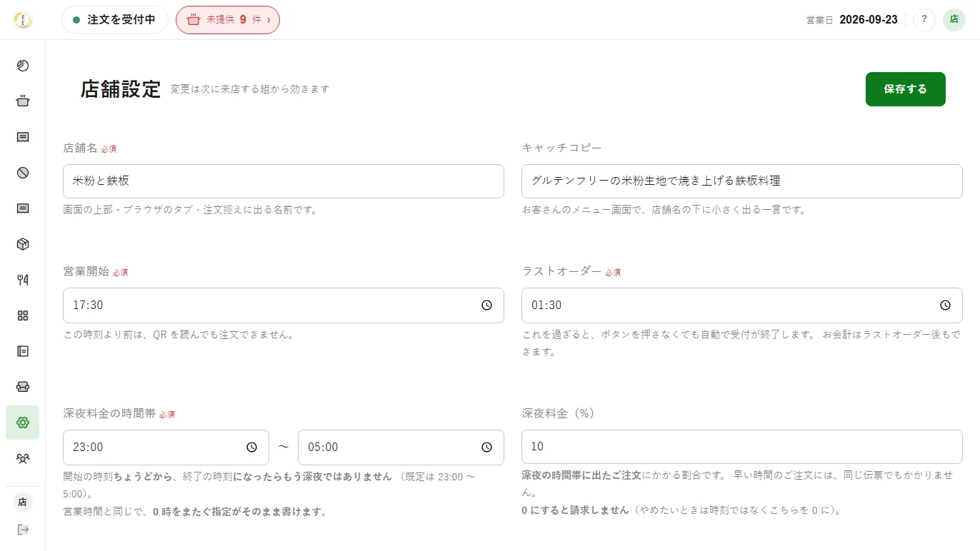Viewport: 980px width, 551px height.
Task: Click the 保存する save button
Action: (906, 89)
